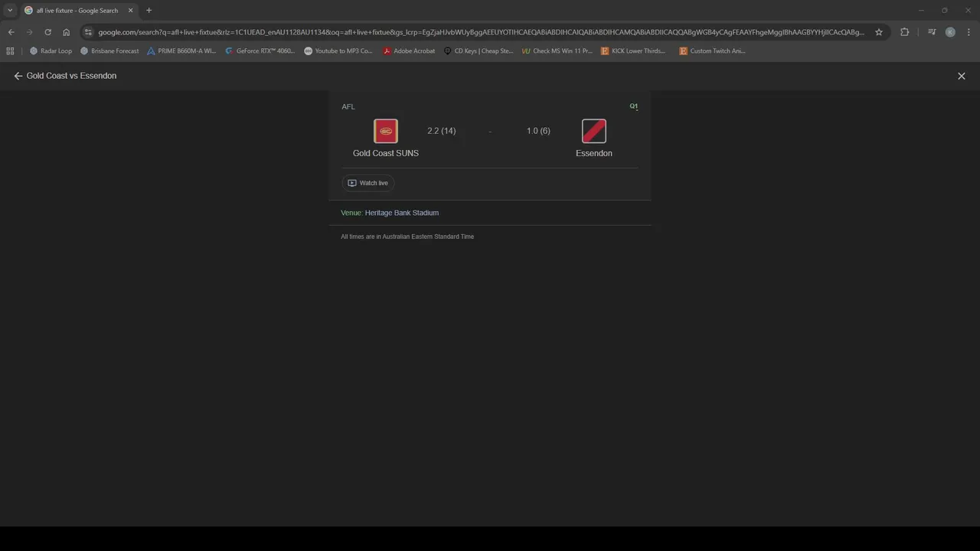Select the afl live fixture tab
This screenshot has height=551, width=980.
click(x=77, y=11)
